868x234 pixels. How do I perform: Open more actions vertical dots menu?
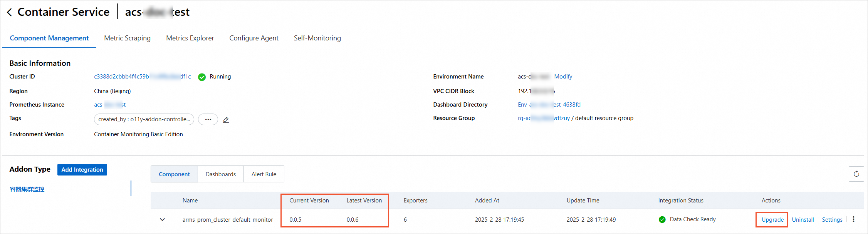point(854,219)
